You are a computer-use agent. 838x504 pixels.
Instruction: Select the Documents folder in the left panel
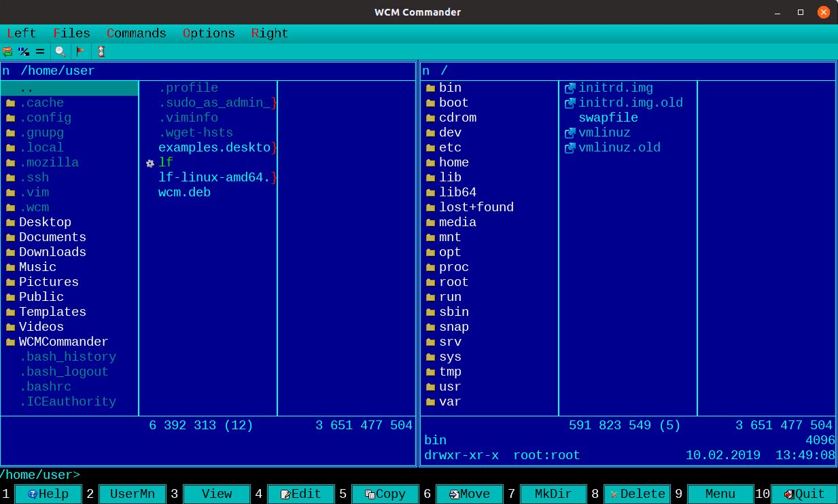click(x=52, y=237)
